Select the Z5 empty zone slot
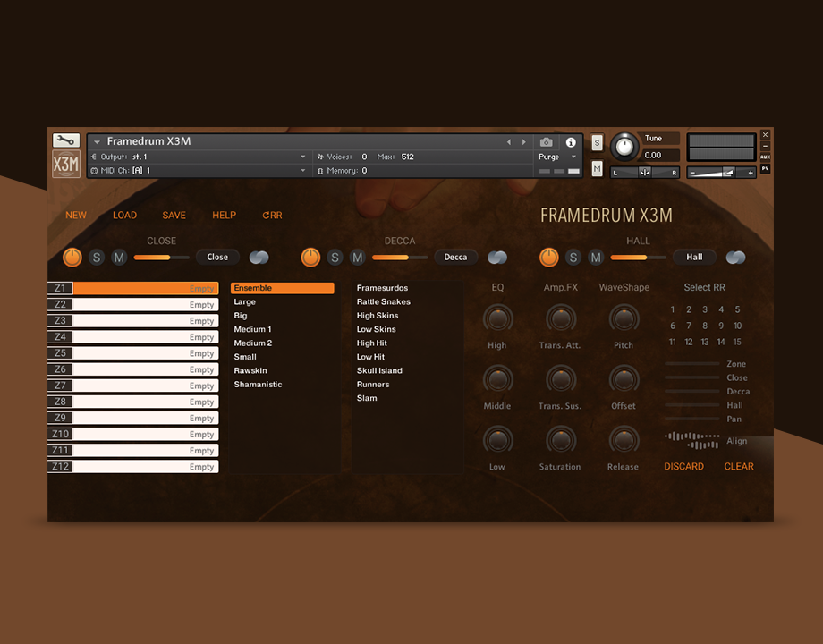 tap(132, 353)
